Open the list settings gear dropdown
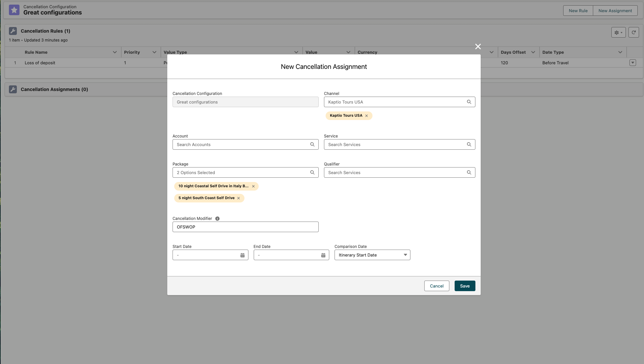 (618, 32)
